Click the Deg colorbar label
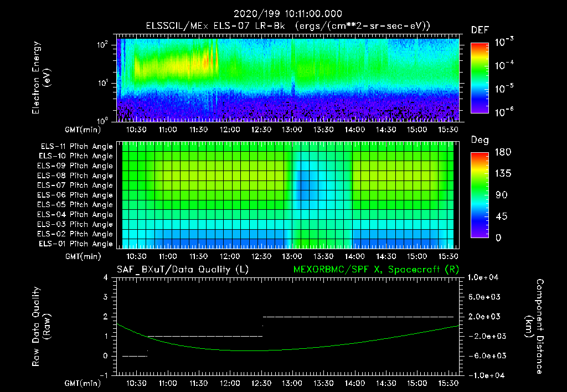The height and width of the screenshot is (392, 567). [x=480, y=140]
